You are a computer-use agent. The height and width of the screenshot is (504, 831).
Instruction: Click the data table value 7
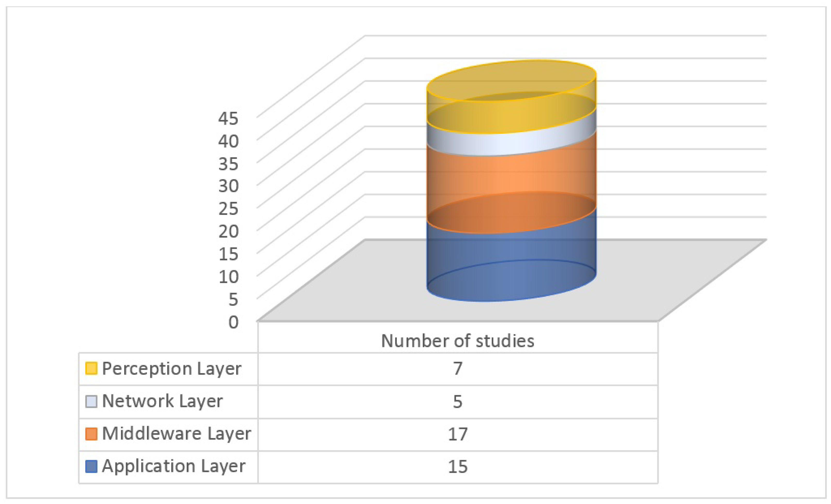pyautogui.click(x=458, y=368)
